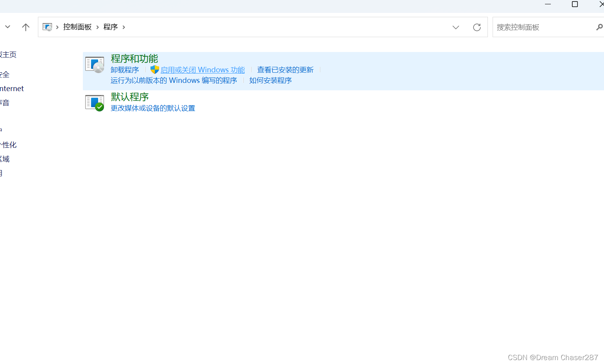Viewport: 604px width, 364px height.
Task: Open 如何安装程序 link
Action: [271, 80]
